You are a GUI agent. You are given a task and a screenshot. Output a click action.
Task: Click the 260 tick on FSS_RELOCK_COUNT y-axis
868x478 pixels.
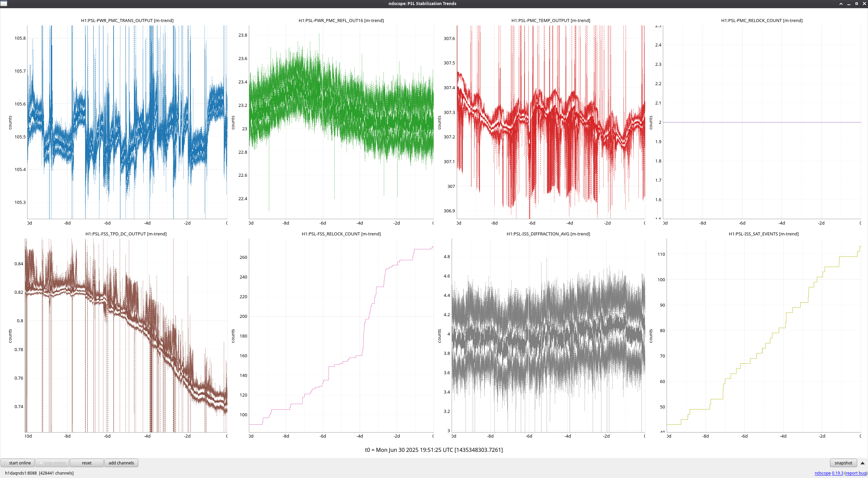[243, 257]
